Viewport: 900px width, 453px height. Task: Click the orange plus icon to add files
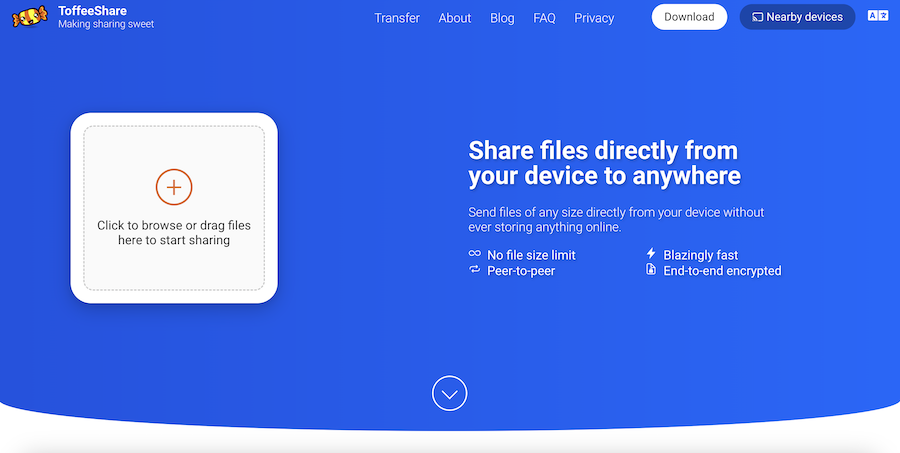point(174,187)
